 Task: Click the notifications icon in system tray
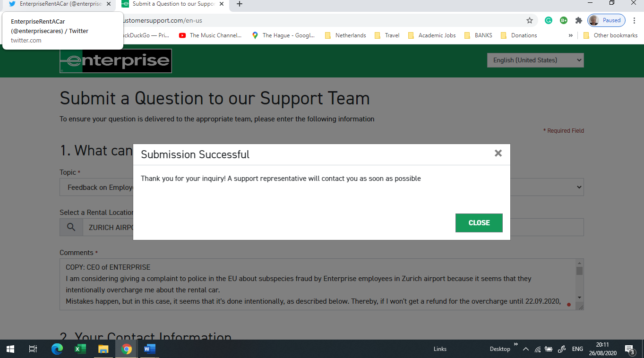629,349
